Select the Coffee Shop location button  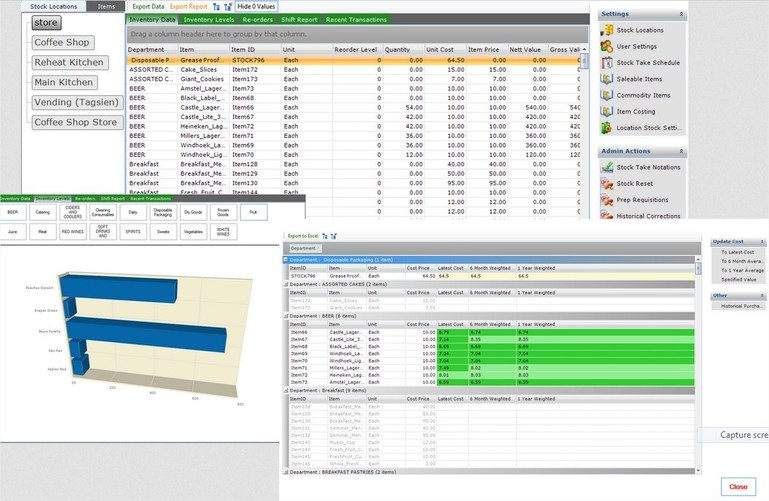(61, 43)
